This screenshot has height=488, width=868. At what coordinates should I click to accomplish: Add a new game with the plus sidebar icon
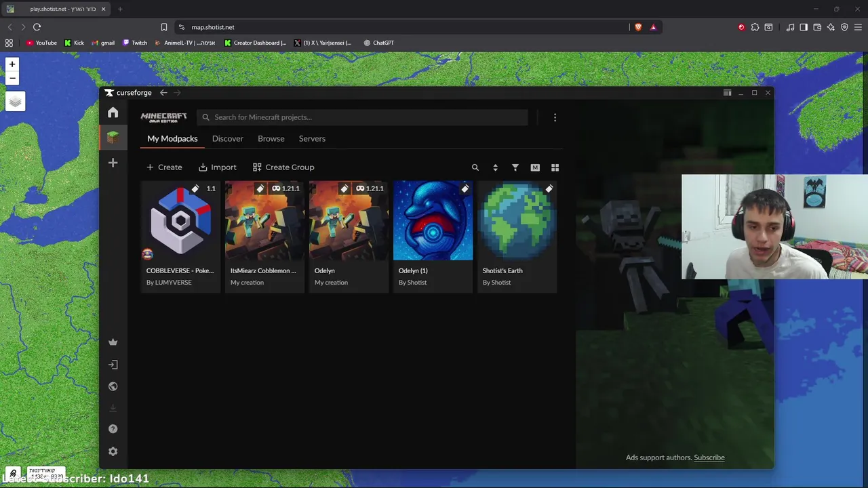(x=113, y=163)
